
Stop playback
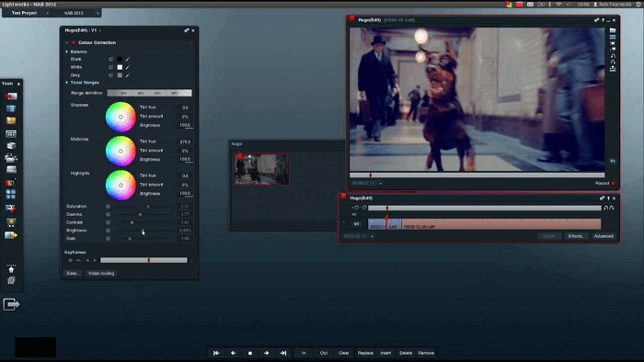[249, 353]
